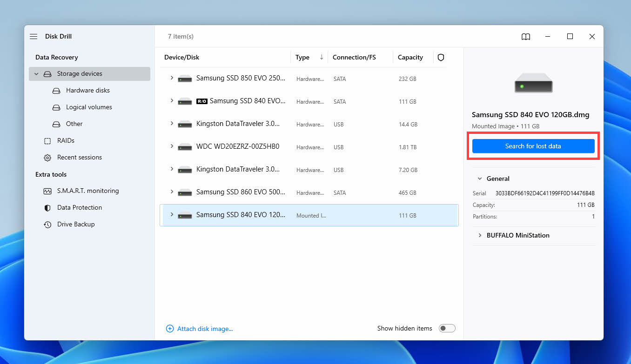Open Hardware disks in sidebar
The image size is (631, 364).
[x=88, y=91]
